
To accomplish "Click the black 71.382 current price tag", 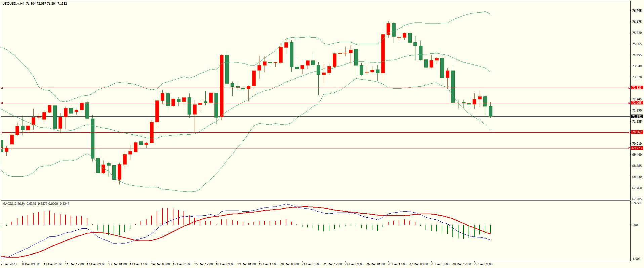I will coord(637,117).
